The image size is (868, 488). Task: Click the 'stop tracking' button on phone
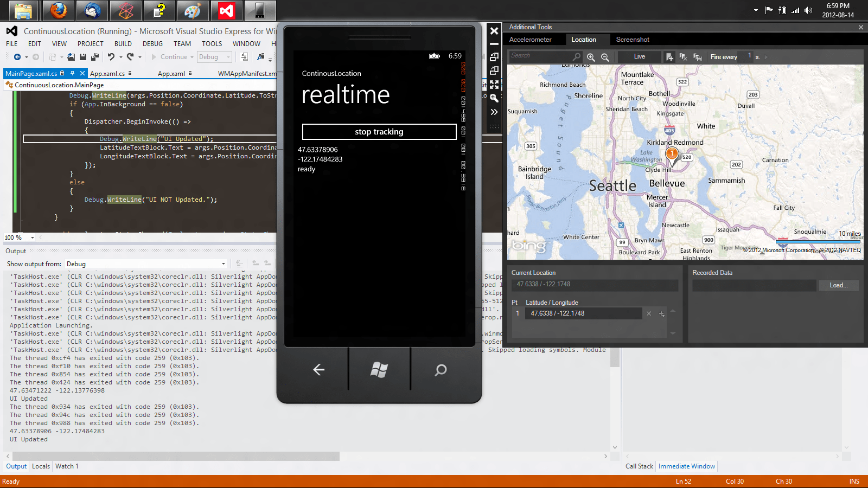coord(379,132)
